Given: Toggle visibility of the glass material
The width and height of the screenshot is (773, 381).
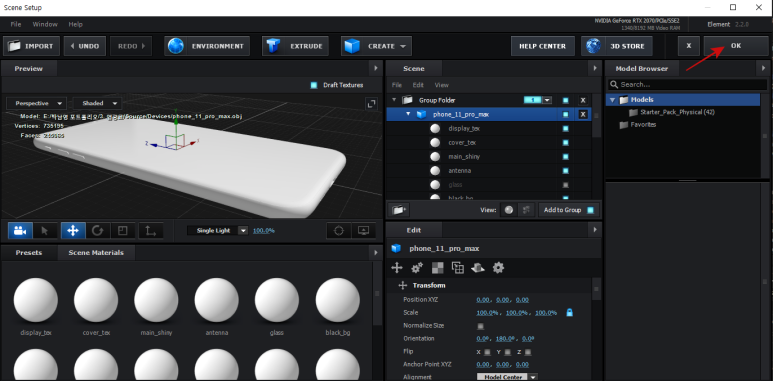Looking at the screenshot, I should tap(565, 185).
